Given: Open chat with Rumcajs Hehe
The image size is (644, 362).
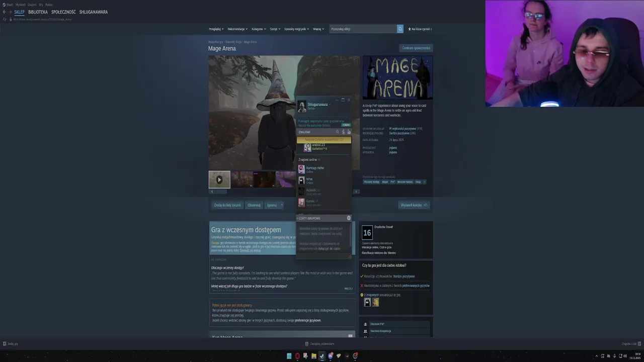Looking at the screenshot, I should (x=324, y=169).
